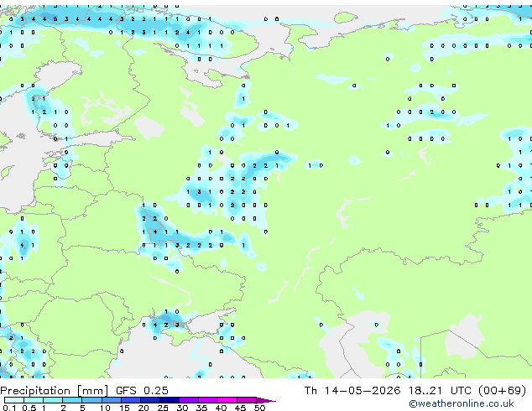Click the legend label '50'
The width and height of the screenshot is (532, 411).
259,408
